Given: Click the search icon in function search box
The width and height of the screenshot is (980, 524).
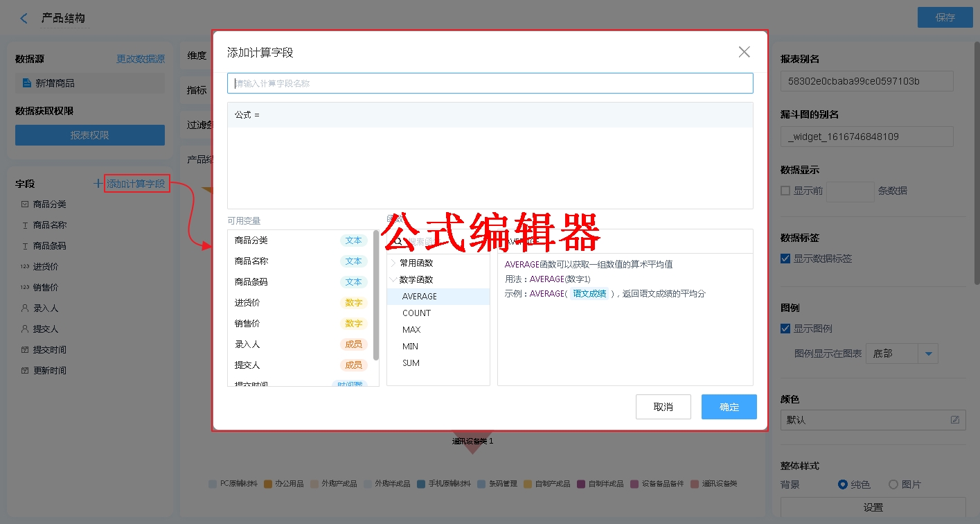Looking at the screenshot, I should (x=398, y=242).
